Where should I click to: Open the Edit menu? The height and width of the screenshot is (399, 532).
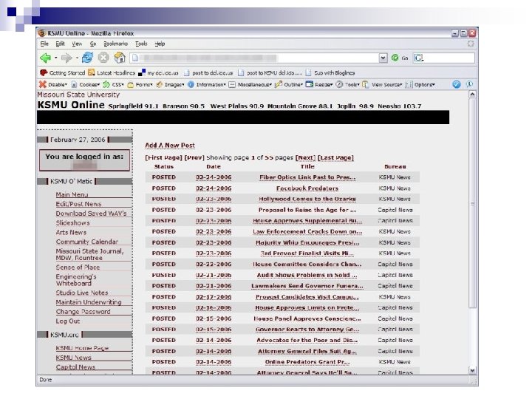(x=60, y=44)
